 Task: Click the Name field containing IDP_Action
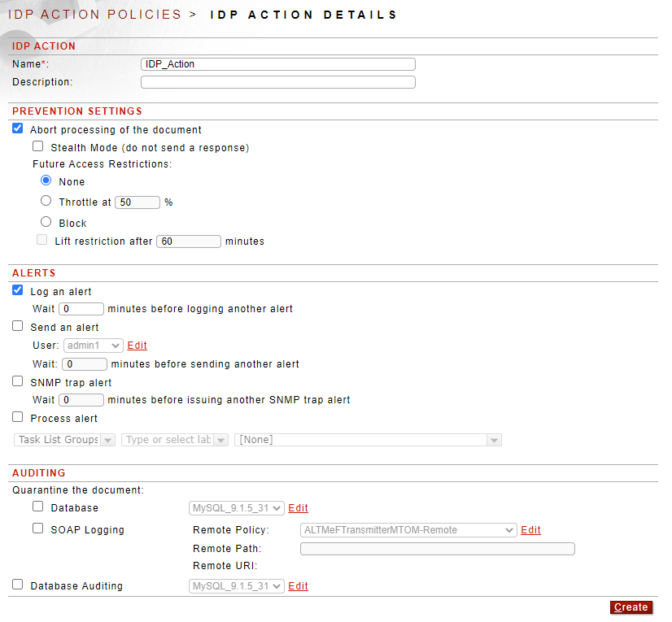pyautogui.click(x=278, y=64)
